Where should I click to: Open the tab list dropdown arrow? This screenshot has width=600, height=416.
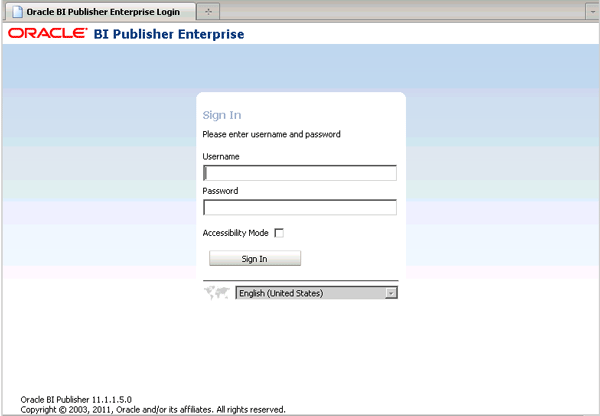pyautogui.click(x=592, y=11)
